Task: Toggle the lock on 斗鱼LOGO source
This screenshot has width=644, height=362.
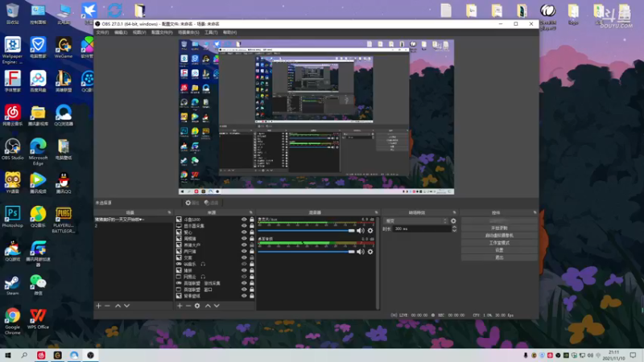Action: (252, 220)
